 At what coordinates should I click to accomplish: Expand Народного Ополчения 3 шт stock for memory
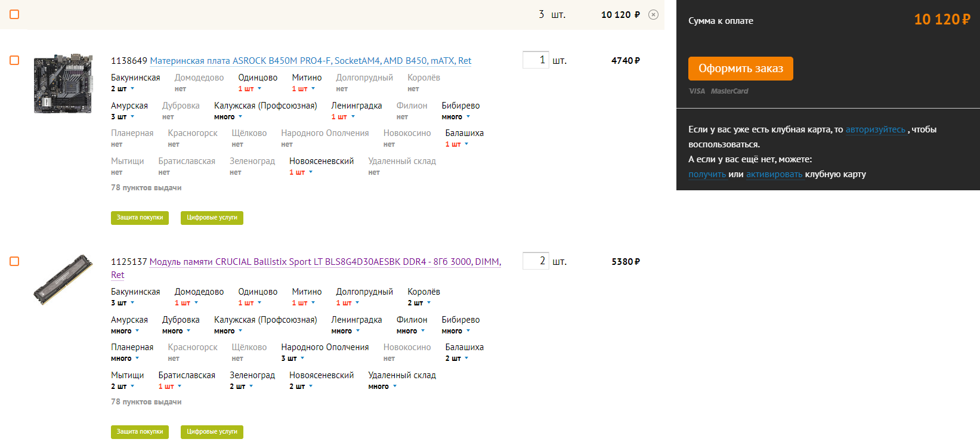293,358
